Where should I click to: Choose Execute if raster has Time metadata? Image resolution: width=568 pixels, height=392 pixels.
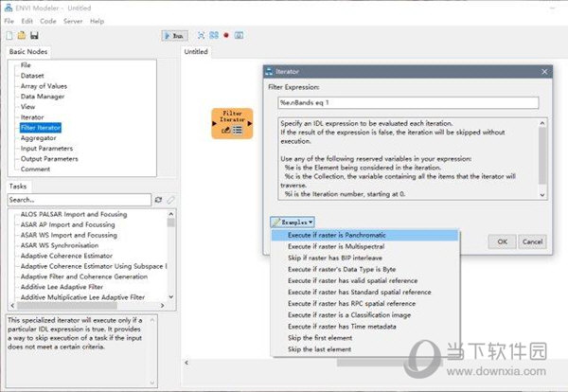click(365, 327)
